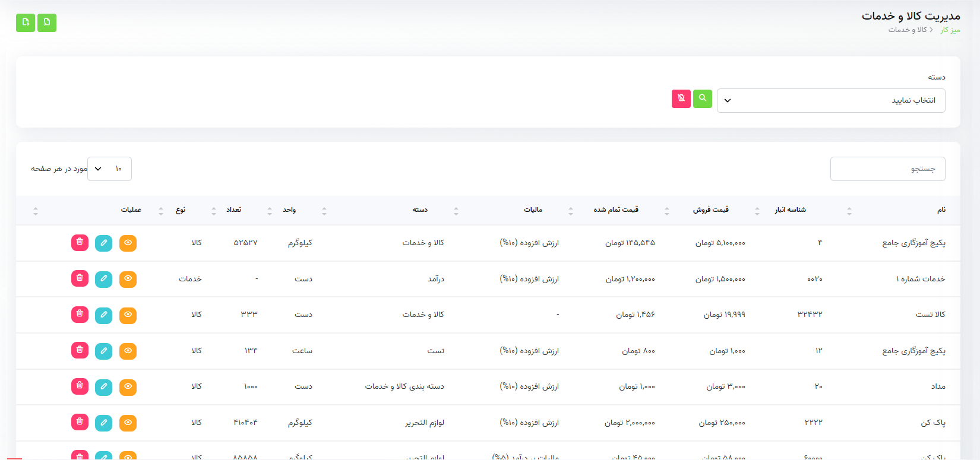Edit the item with warehouse ID ۲۲۲۲
Viewport: 980px width, 460px height.
point(103,423)
